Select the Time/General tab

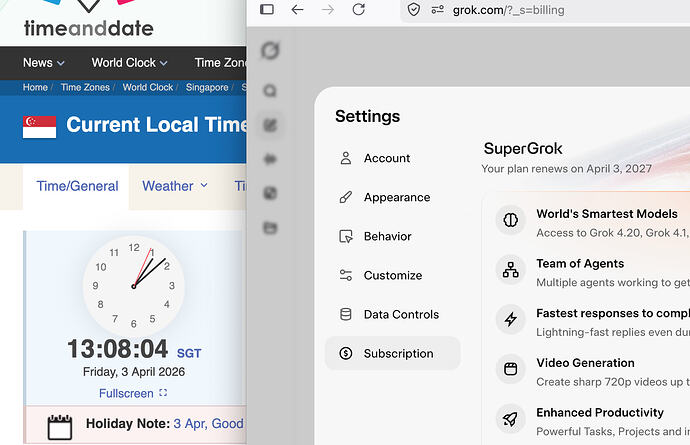(x=77, y=186)
